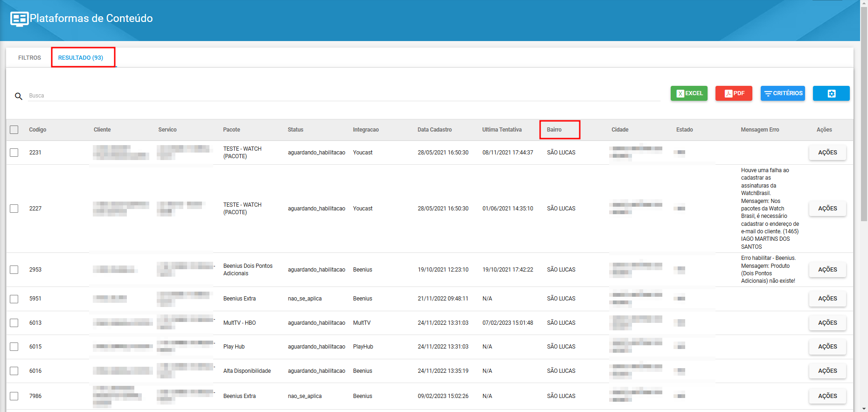Sort by the Cidade column header
This screenshot has width=868, height=412.
(x=620, y=130)
